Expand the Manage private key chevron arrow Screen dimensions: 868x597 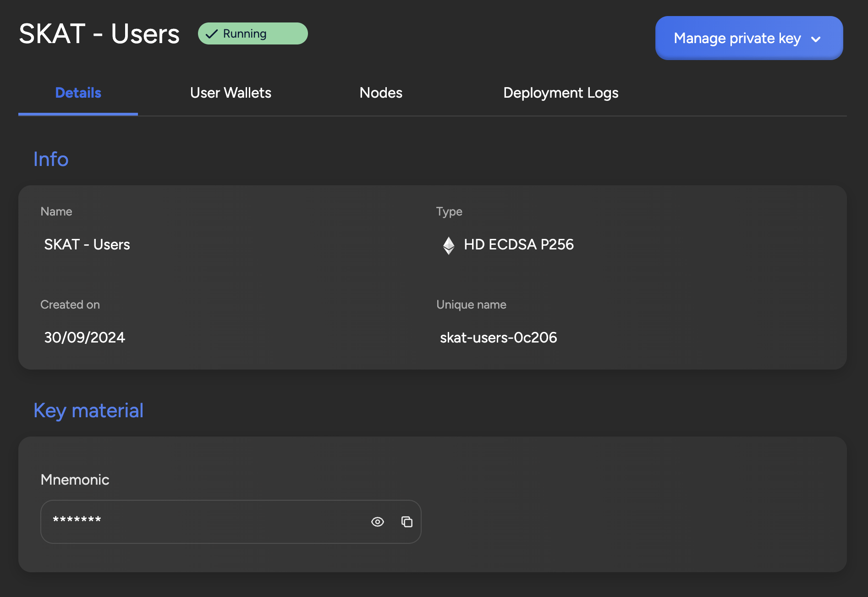click(x=816, y=39)
